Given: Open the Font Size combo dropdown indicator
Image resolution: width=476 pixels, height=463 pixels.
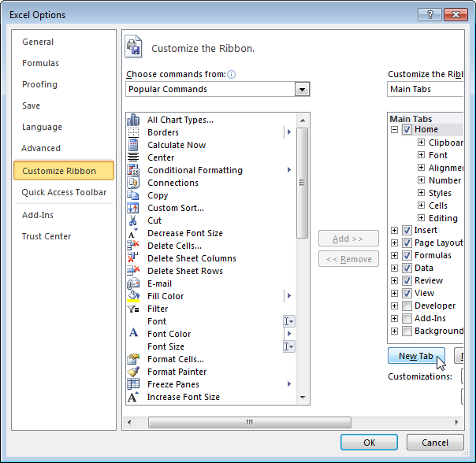Looking at the screenshot, I should click(x=289, y=346).
